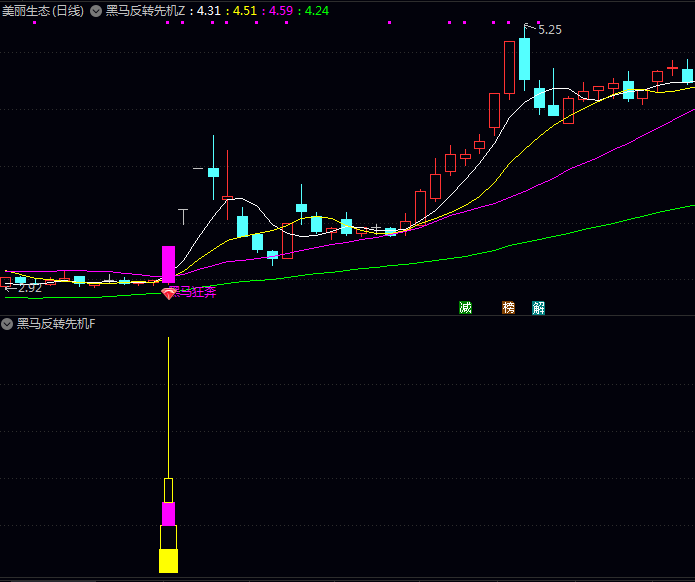Click the green 4.24 indicator value
Screen dimensions: 695x582
point(316,10)
